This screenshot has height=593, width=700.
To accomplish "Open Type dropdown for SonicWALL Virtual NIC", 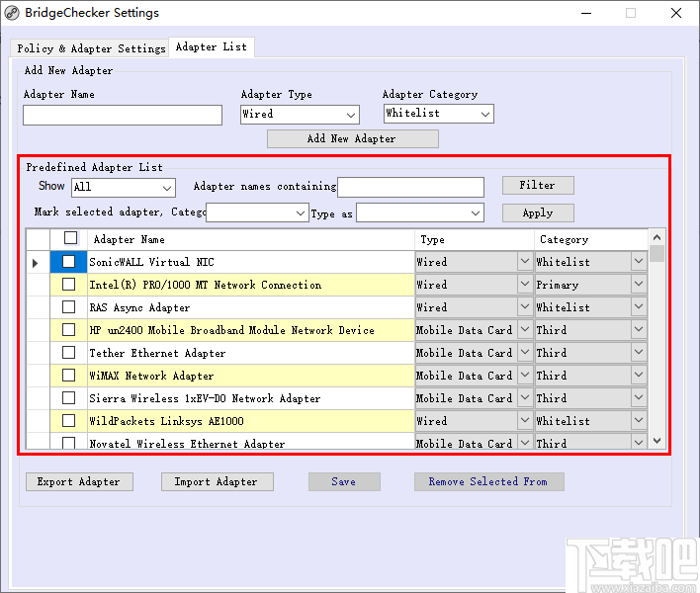I will click(x=525, y=262).
